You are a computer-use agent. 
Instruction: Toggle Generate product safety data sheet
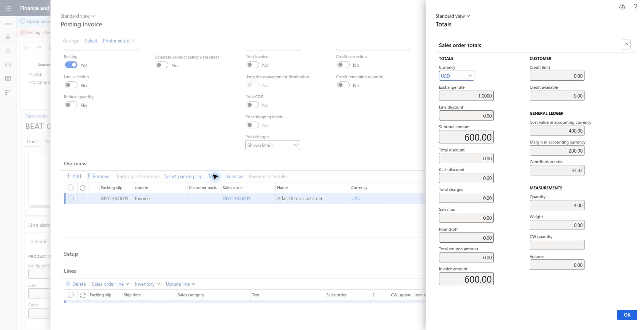pos(162,65)
